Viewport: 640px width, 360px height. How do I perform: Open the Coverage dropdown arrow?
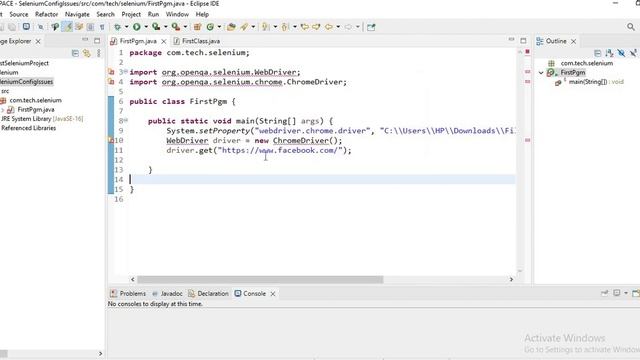point(165,27)
